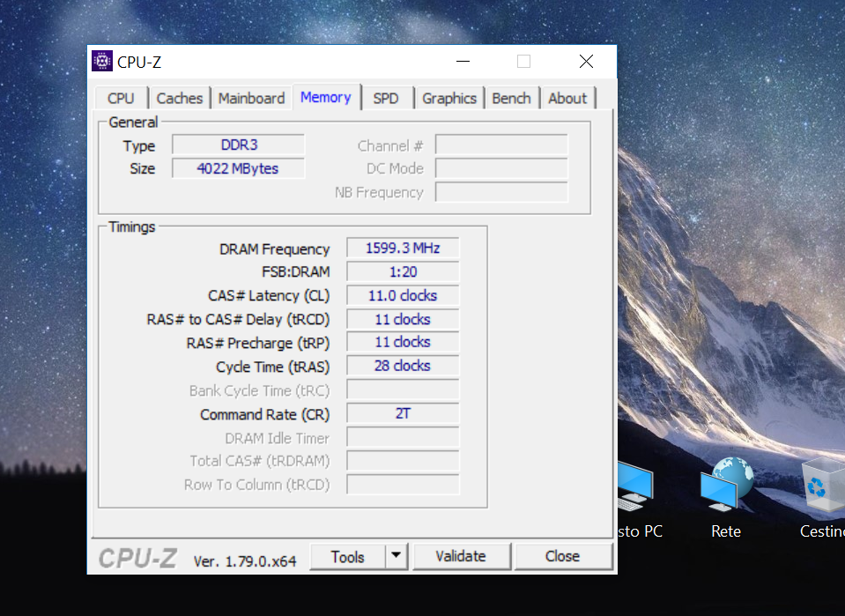The height and width of the screenshot is (616, 845).
Task: Click the "Cycle Time (tRAS)" label
Action: coord(272,367)
